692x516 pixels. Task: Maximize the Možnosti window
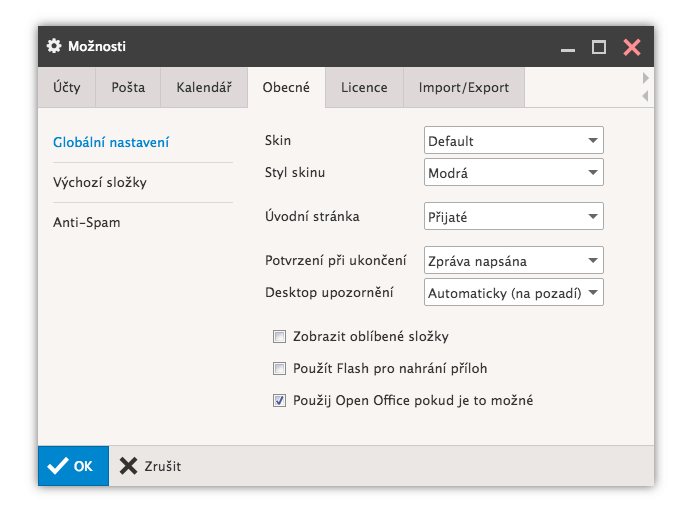[599, 47]
